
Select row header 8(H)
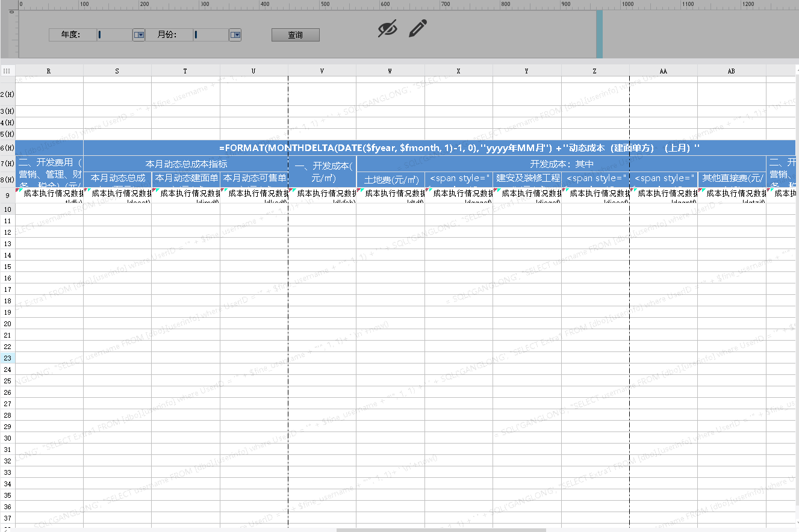coord(7,179)
